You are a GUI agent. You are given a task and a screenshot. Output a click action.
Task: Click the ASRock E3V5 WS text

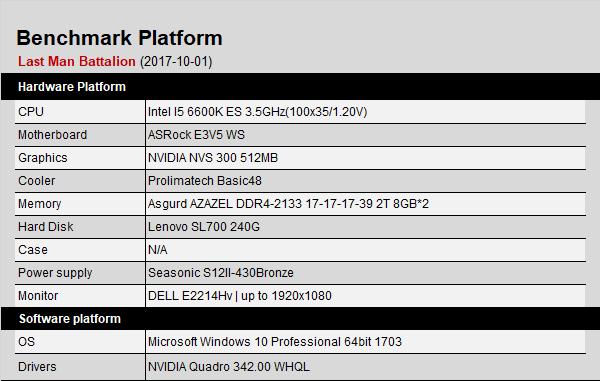pyautogui.click(x=196, y=135)
